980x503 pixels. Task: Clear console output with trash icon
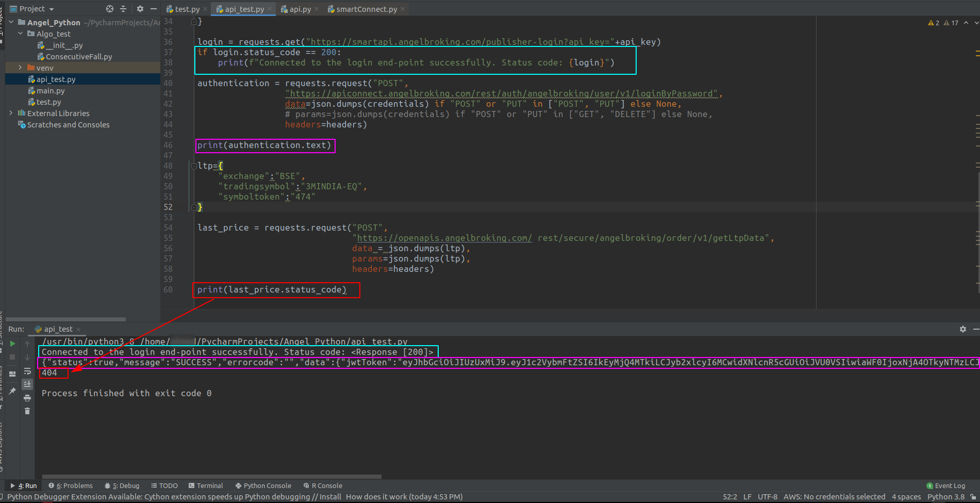pos(27,411)
